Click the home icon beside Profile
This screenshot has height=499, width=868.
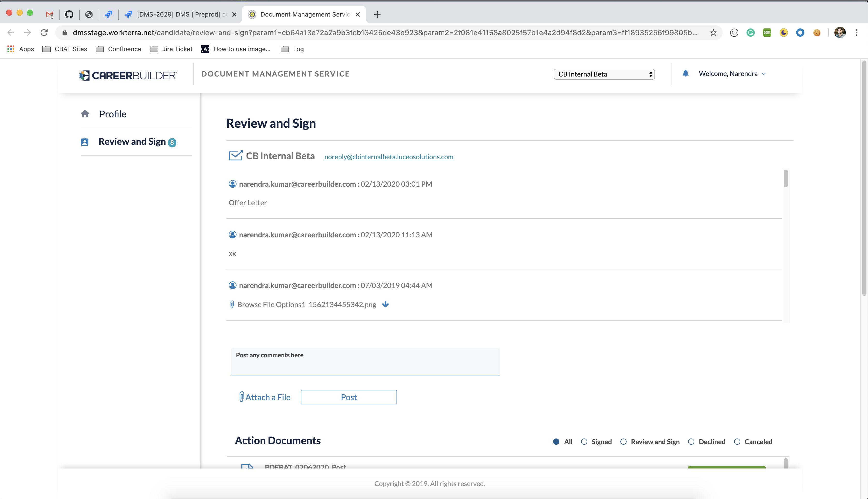[x=85, y=114]
